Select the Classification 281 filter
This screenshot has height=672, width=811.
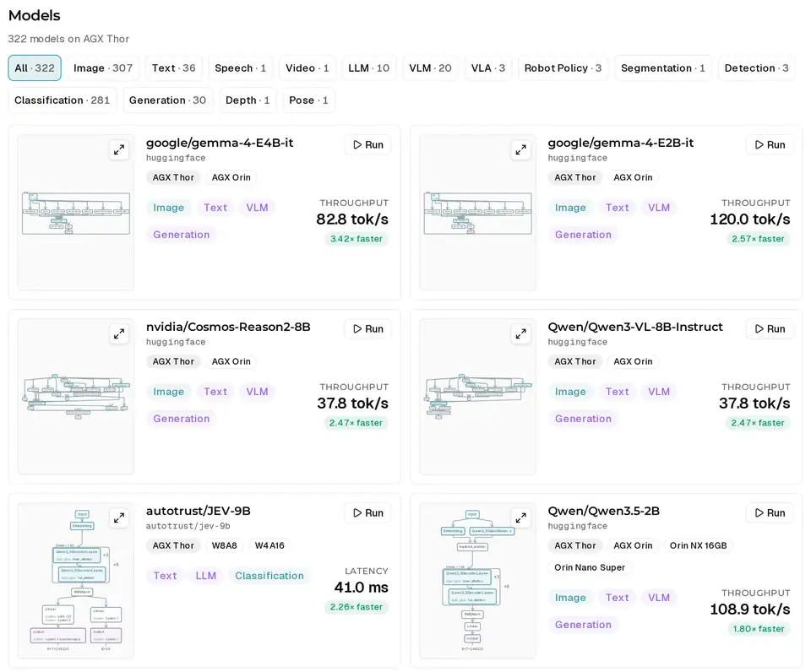pyautogui.click(x=62, y=100)
